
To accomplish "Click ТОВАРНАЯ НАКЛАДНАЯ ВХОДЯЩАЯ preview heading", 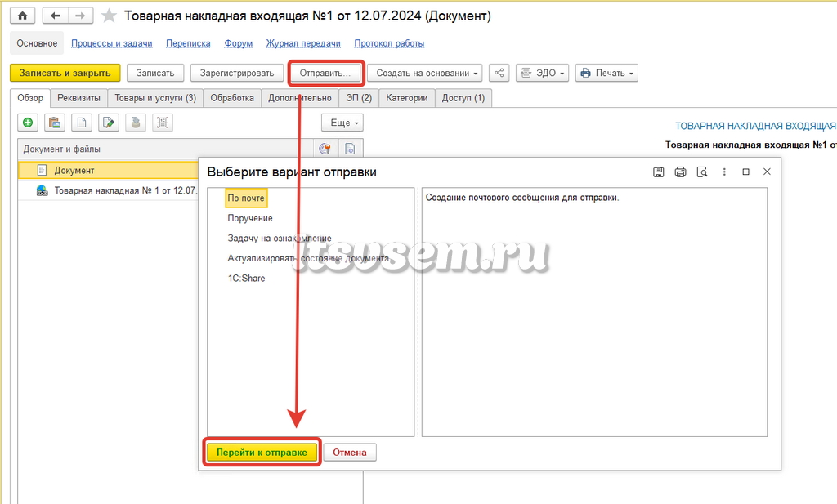I will [x=755, y=126].
